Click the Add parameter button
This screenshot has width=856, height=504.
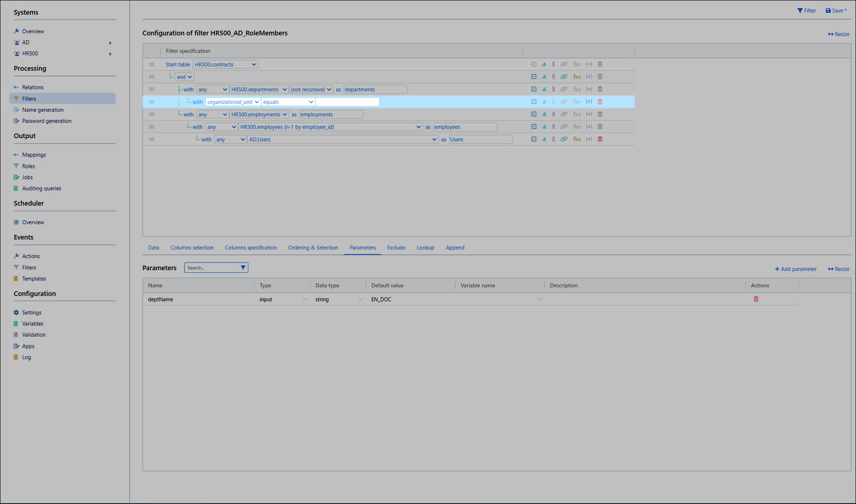(795, 269)
